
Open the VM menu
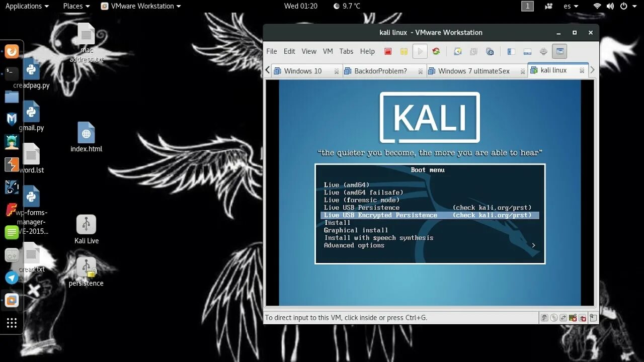tap(328, 51)
